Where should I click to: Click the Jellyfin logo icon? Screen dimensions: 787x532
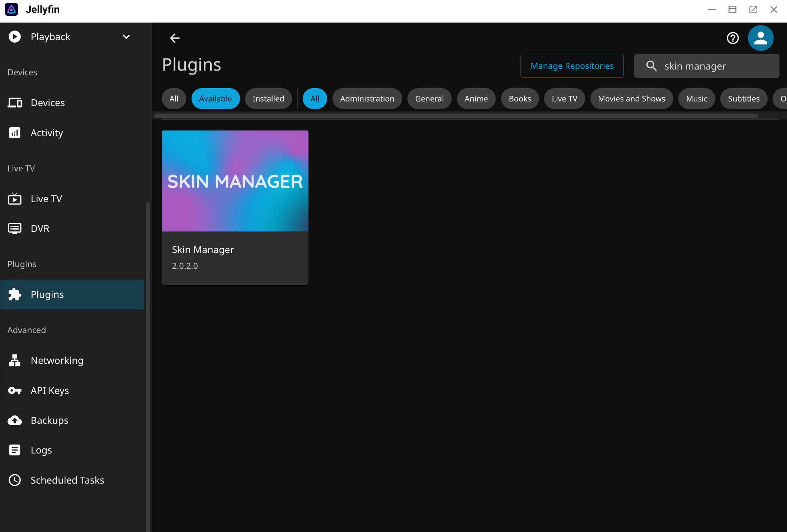[x=11, y=9]
